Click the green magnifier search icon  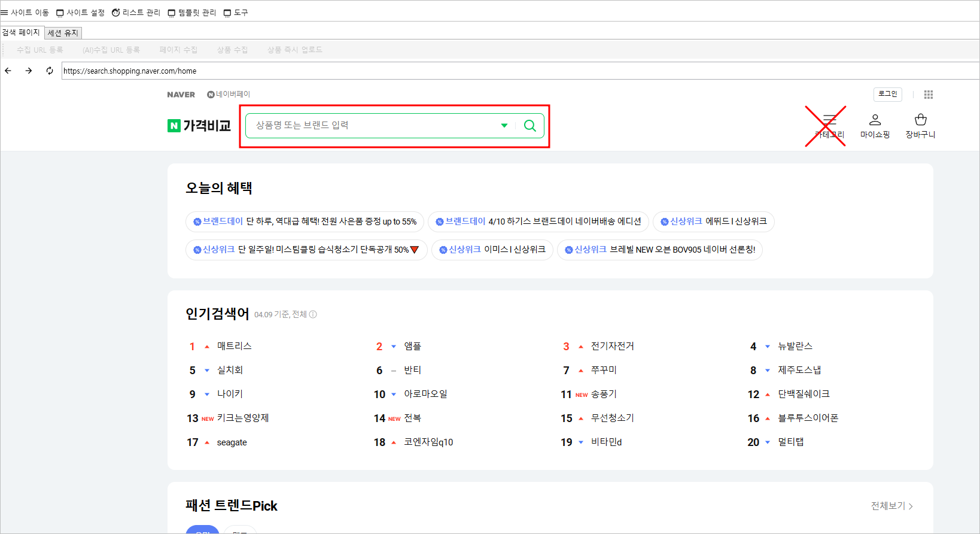pos(530,125)
